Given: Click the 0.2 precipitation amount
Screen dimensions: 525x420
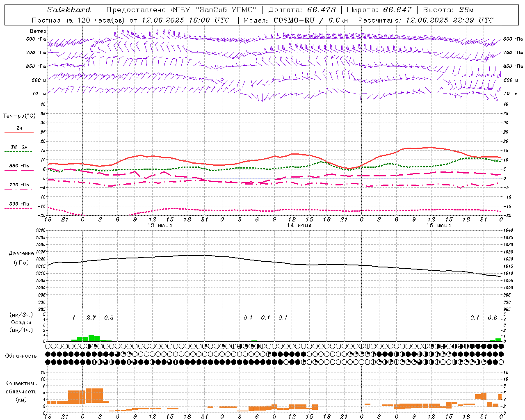Looking at the screenshot, I should coord(109,318).
